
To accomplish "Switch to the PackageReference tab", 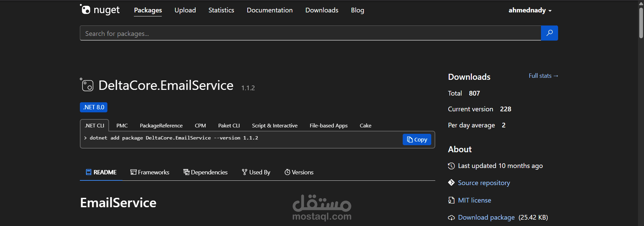I will click(161, 125).
